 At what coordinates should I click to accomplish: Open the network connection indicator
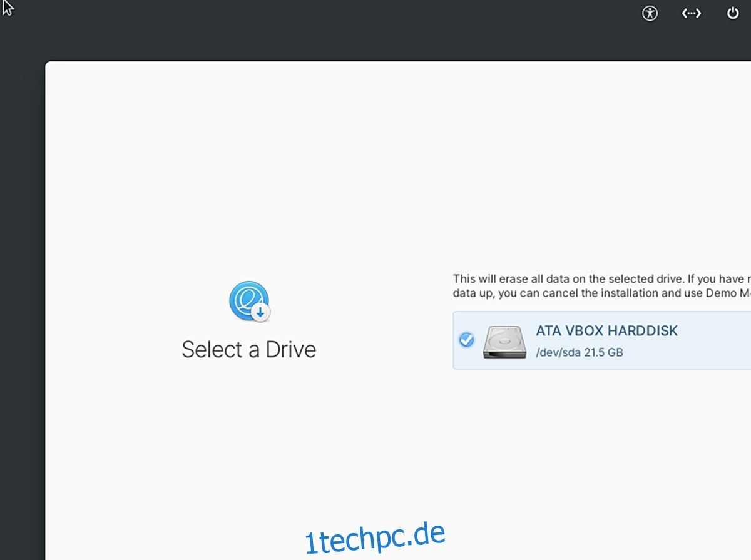click(692, 13)
